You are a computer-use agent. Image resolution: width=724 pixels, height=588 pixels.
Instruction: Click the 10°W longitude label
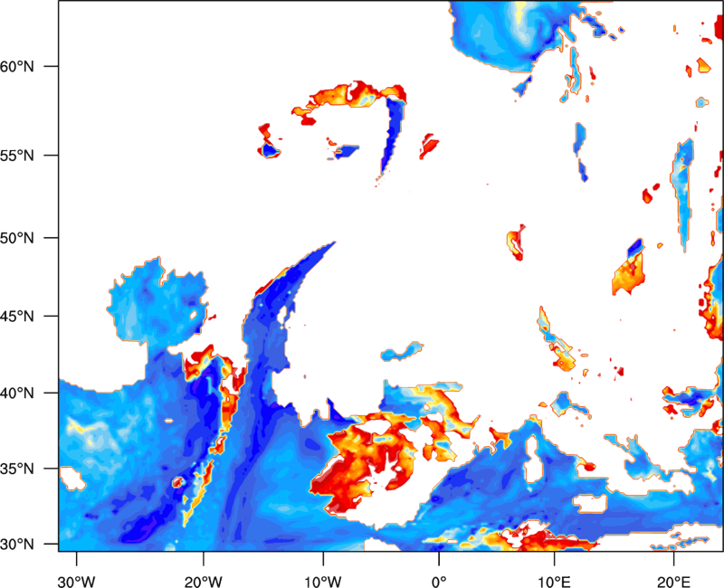323,582
